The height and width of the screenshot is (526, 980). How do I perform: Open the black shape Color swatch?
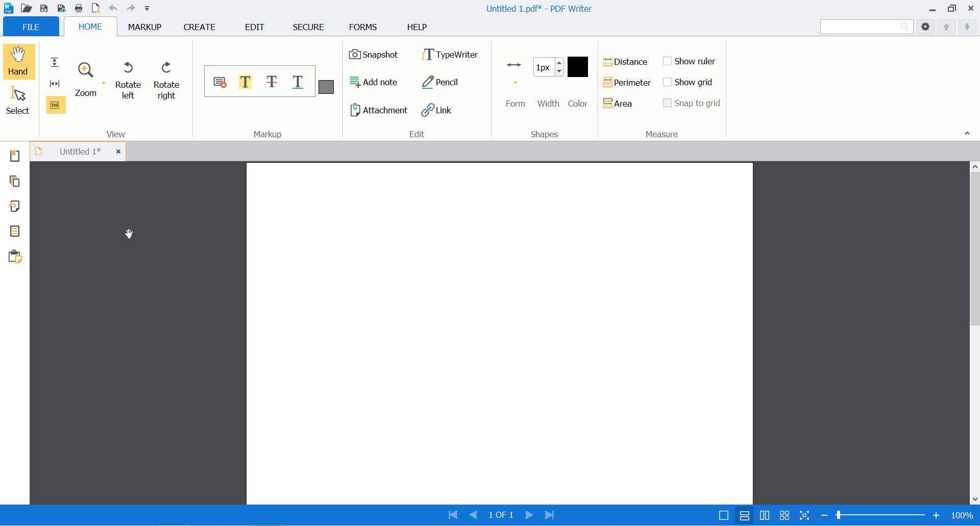[x=578, y=67]
